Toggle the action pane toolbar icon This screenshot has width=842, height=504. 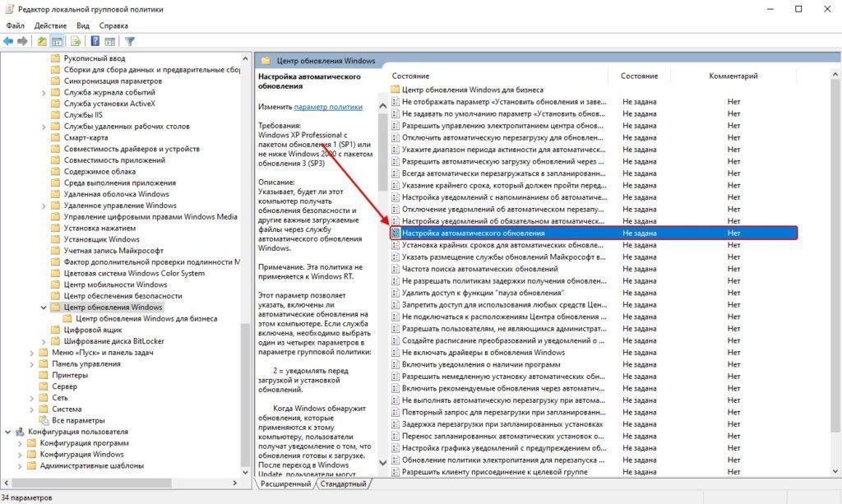tap(110, 41)
